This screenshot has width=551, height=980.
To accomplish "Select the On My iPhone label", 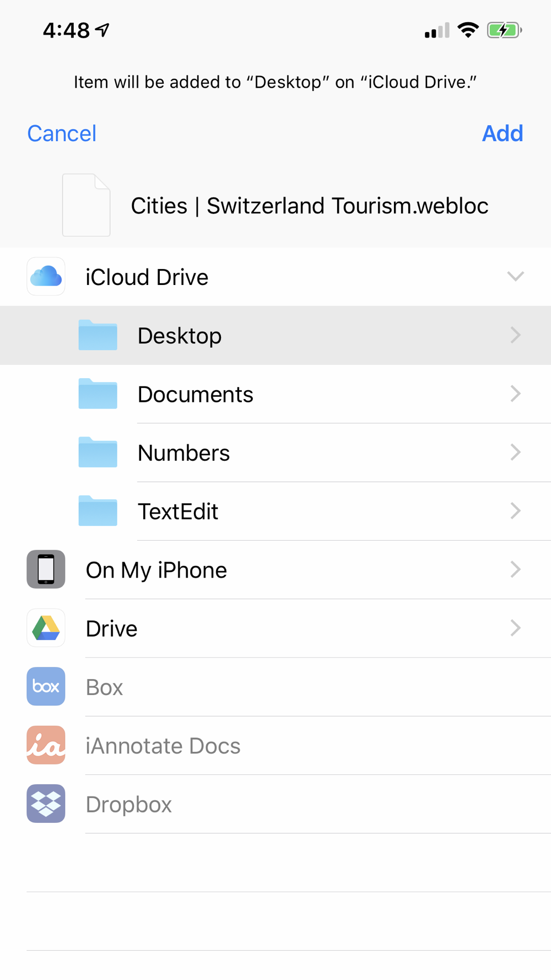I will click(x=156, y=570).
